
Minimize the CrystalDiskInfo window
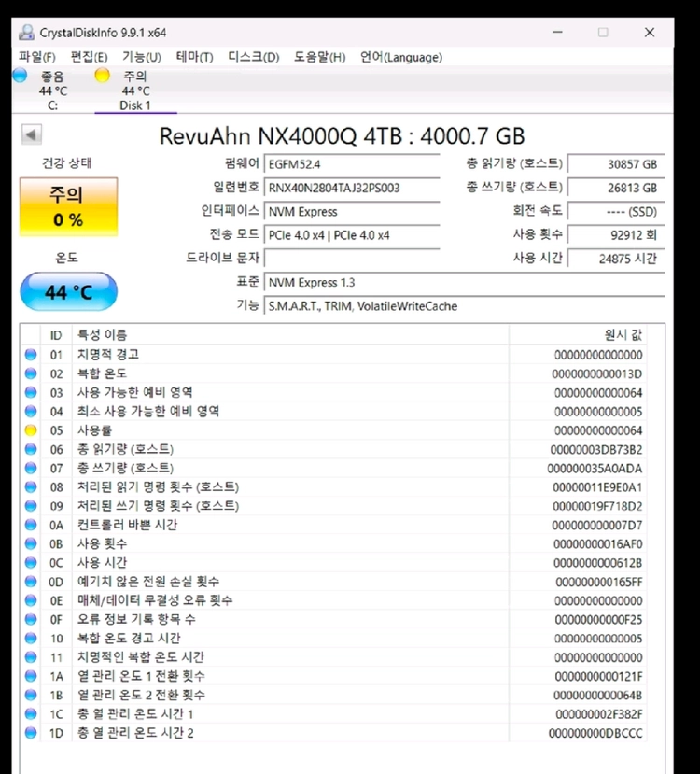557,32
